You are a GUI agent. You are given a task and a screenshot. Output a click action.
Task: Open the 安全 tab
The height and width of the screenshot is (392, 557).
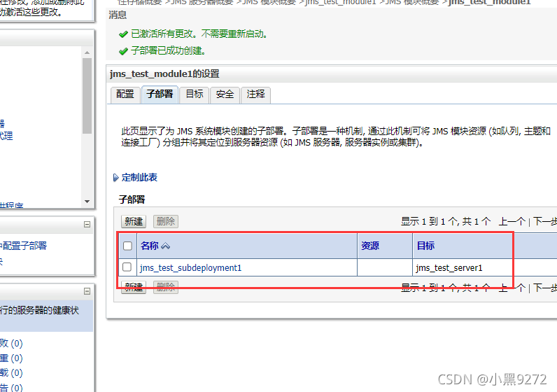(225, 94)
